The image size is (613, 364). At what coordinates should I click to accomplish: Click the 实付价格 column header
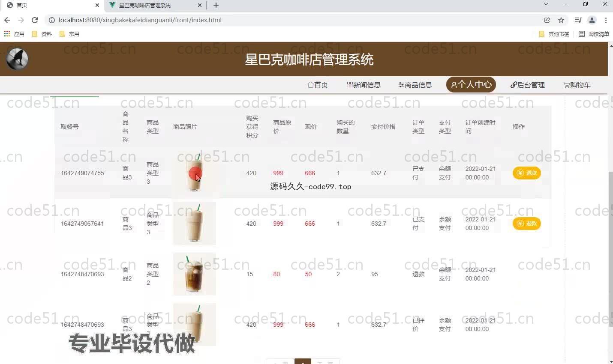click(x=383, y=127)
